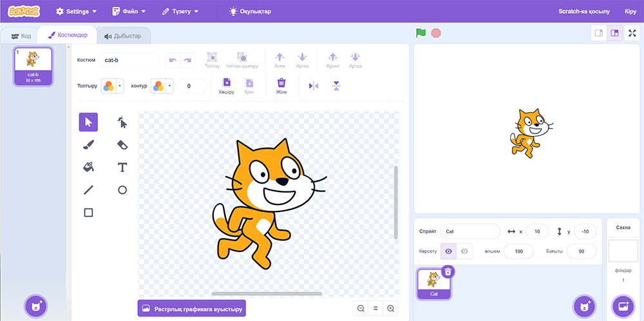Image resolution: width=644 pixels, height=321 pixels.
Task: Select the Eraser tool
Action: pos(122,144)
